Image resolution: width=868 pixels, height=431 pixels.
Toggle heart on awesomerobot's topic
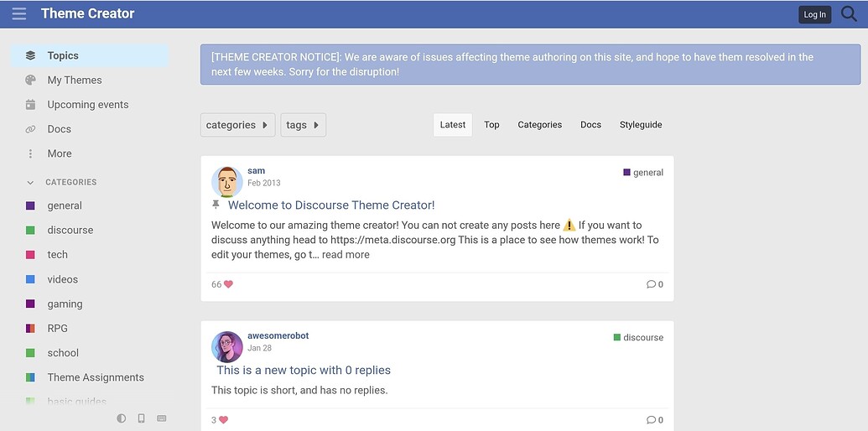223,420
